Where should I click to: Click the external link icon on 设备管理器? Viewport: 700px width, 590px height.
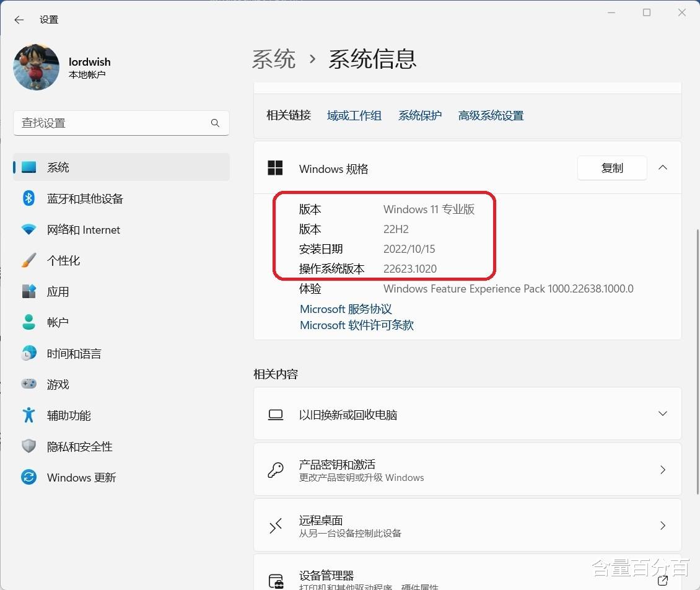pos(662,581)
